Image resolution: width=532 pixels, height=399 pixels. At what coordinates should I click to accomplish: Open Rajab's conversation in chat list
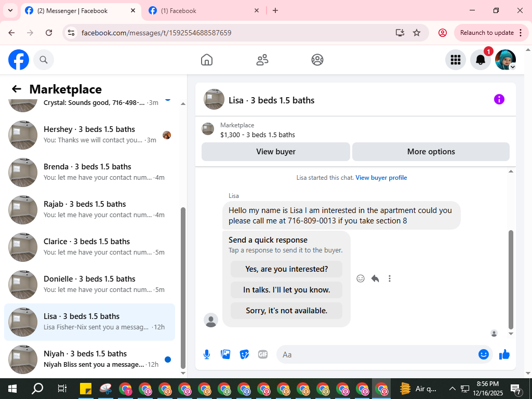pyautogui.click(x=89, y=210)
